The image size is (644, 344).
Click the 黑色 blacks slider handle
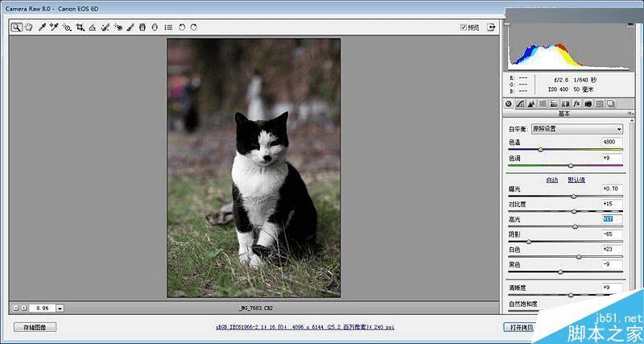pos(560,272)
